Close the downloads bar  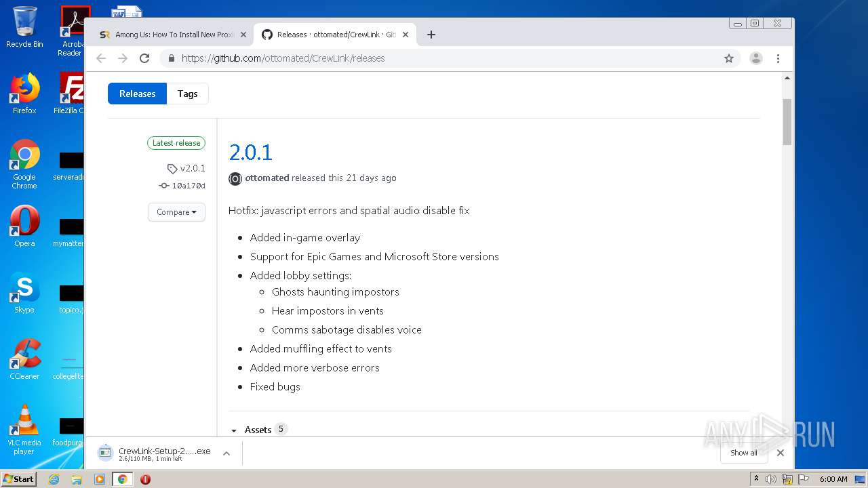(x=780, y=453)
